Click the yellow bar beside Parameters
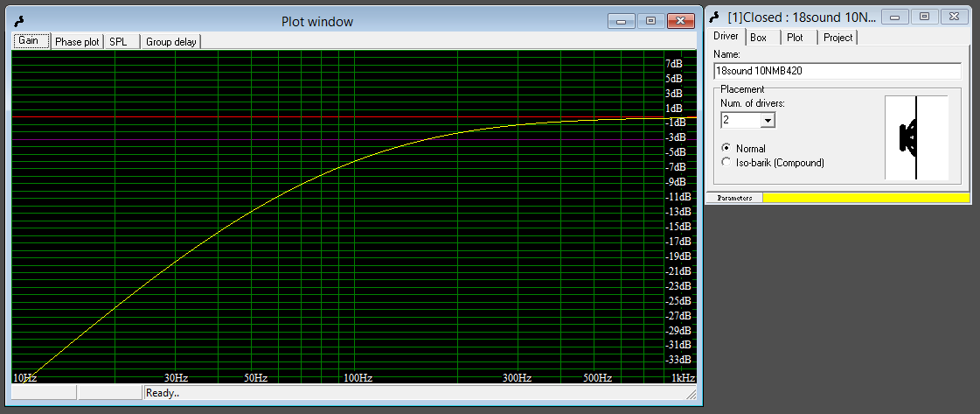 tap(865, 198)
